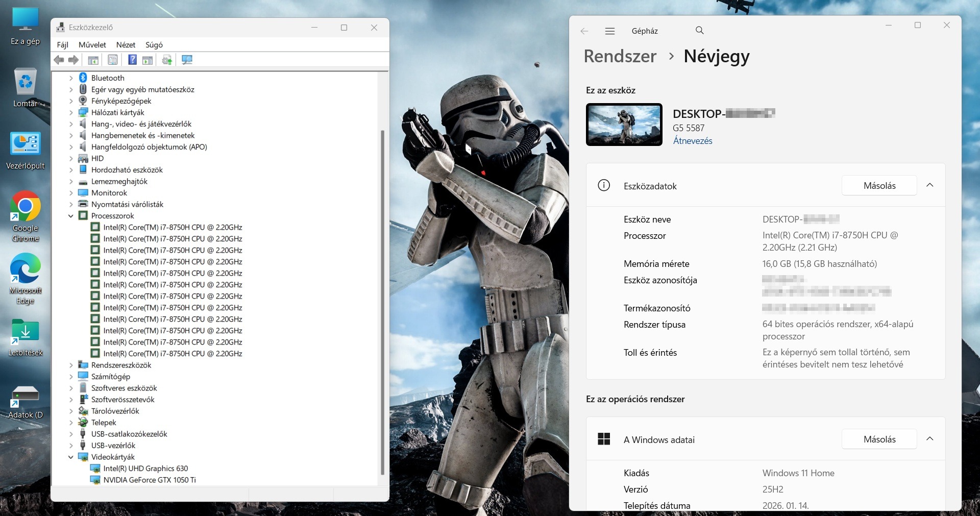Image resolution: width=980 pixels, height=516 pixels.
Task: Expand the Monitorok node
Action: (71, 193)
